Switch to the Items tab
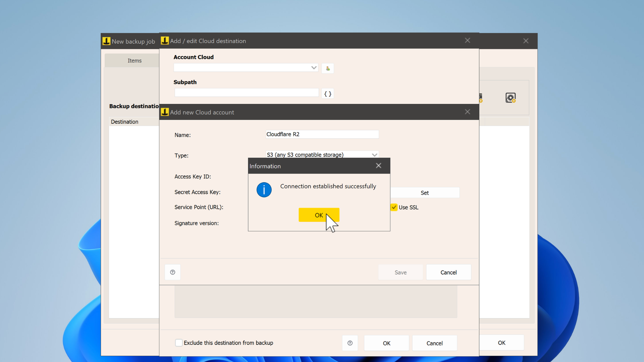The height and width of the screenshot is (362, 644). [x=135, y=61]
